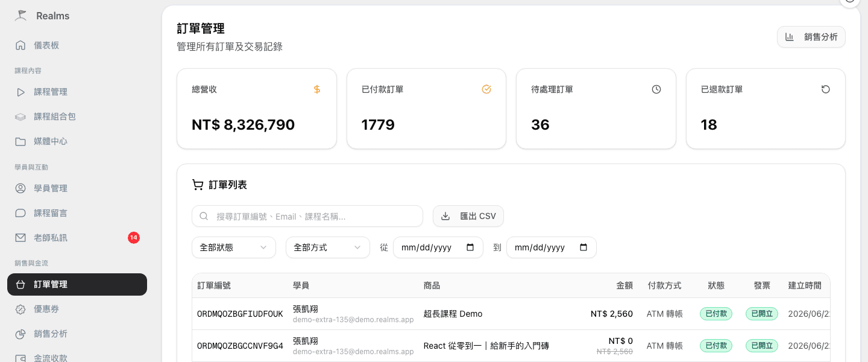
Task: Select 訂單管理 in the sidebar
Action: [77, 284]
